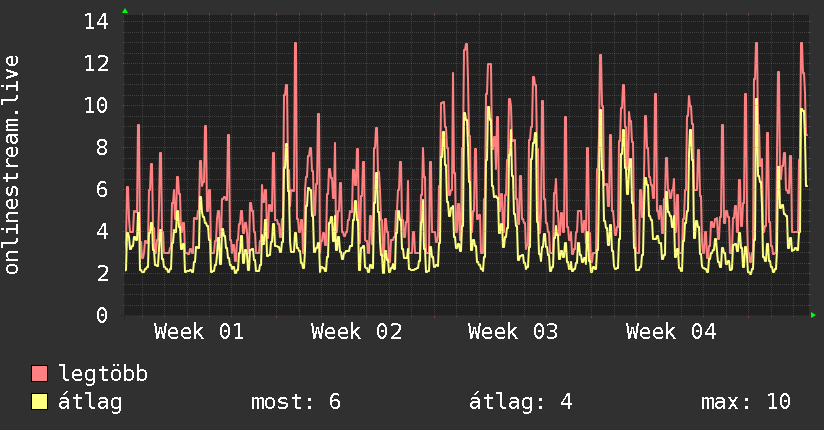The image size is (824, 430).
Task: Click the y-axis value 10
Action: 96,106
